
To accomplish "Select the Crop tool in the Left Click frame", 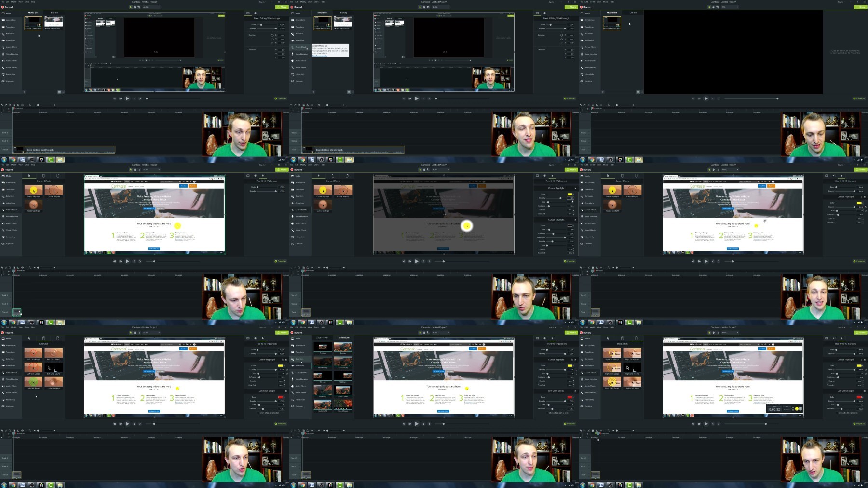I will point(139,332).
